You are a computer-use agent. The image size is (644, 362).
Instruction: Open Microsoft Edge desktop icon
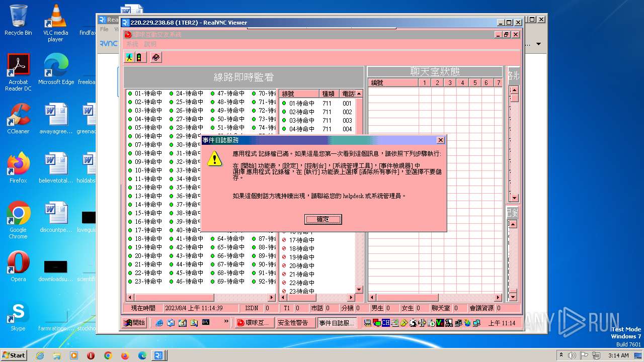coord(56,69)
